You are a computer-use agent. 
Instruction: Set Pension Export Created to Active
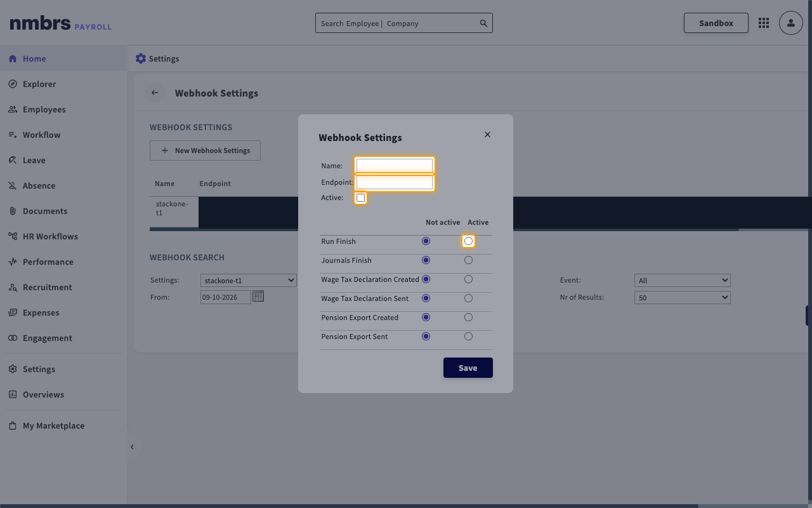click(x=468, y=317)
